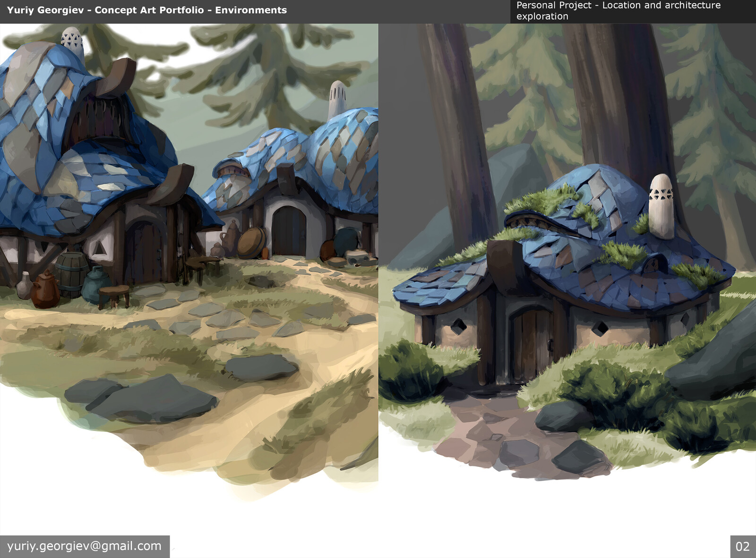The image size is (756, 558).
Task: Click the yuriy.georgiev@gmail.com email address
Action: [84, 546]
